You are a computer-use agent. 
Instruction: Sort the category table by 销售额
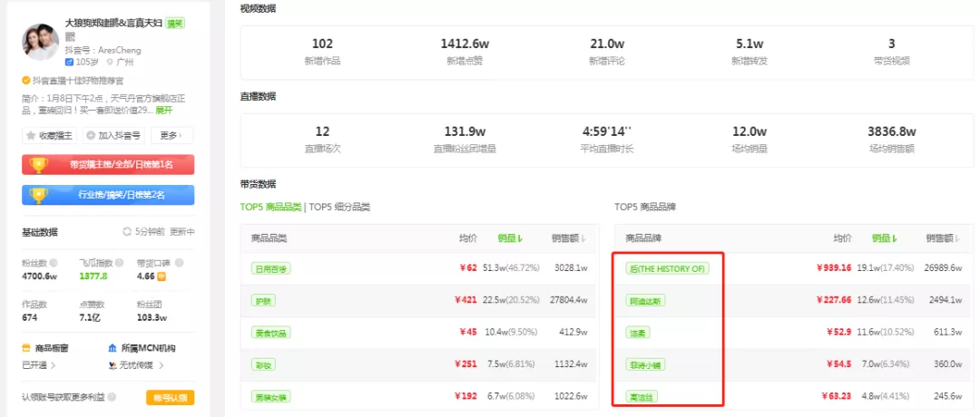pos(568,238)
